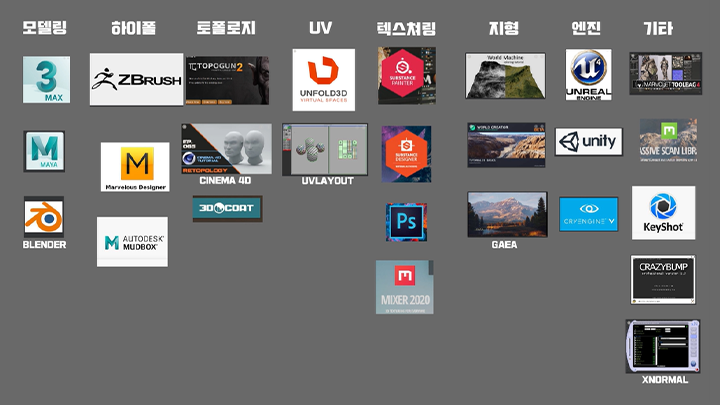Select the GAEA caption text
The image size is (720, 405).
pos(504,245)
